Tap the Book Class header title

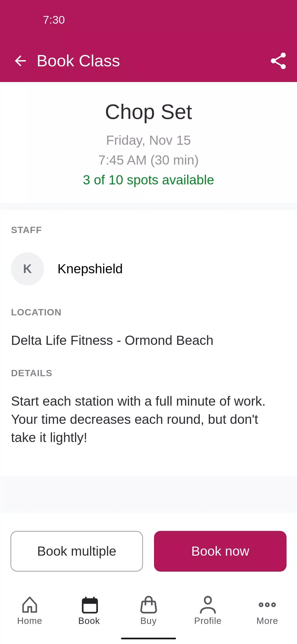point(78,61)
